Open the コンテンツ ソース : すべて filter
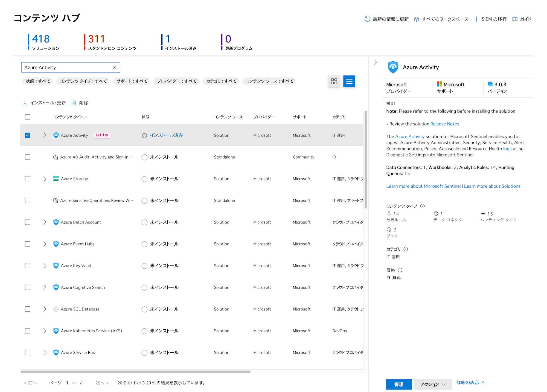This screenshot has width=547, height=392. 269,81
